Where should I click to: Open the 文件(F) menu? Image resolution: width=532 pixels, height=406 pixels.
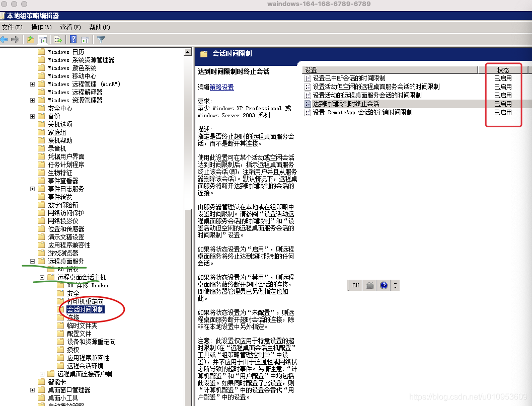[x=12, y=27]
